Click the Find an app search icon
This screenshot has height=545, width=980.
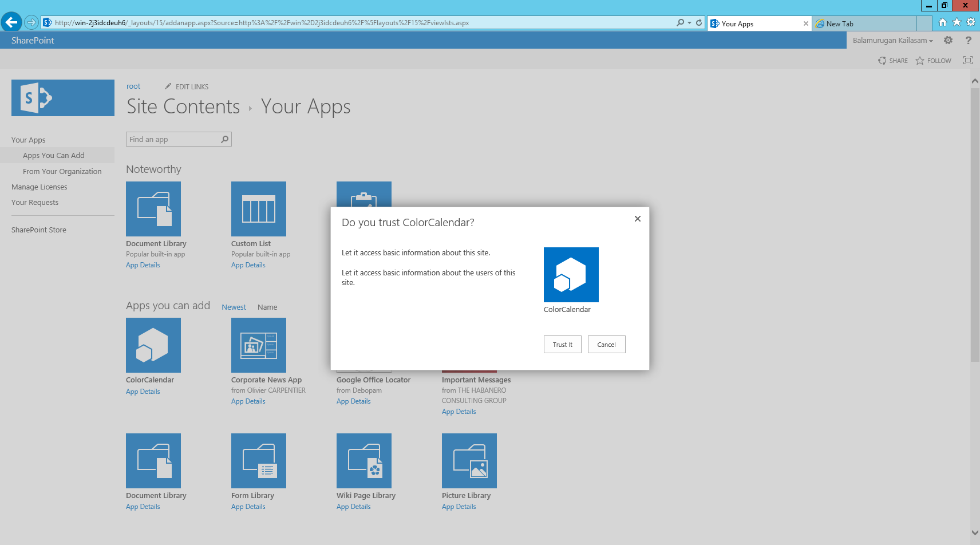tap(225, 139)
